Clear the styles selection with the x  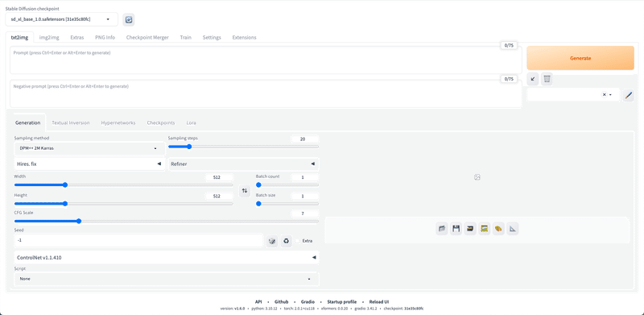pyautogui.click(x=605, y=94)
